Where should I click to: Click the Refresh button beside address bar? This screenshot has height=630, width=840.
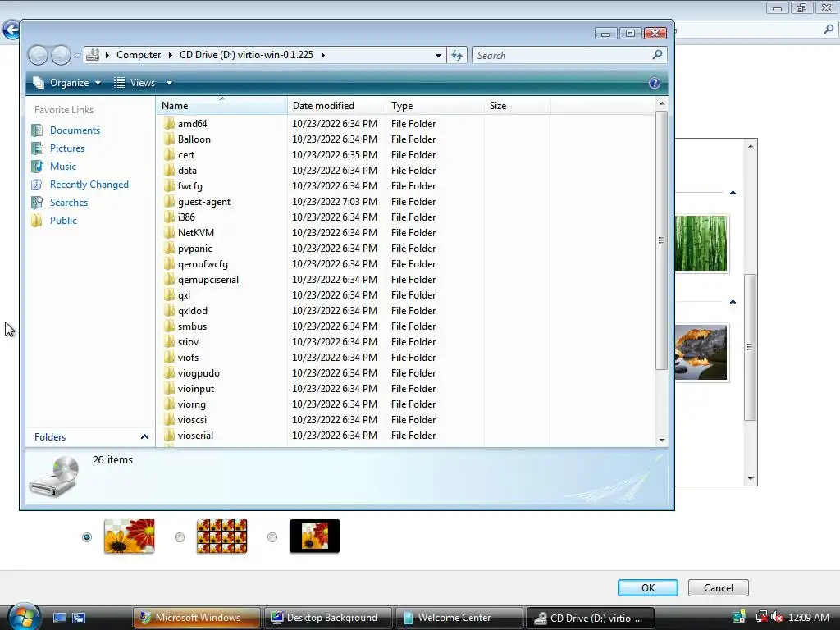(x=457, y=55)
